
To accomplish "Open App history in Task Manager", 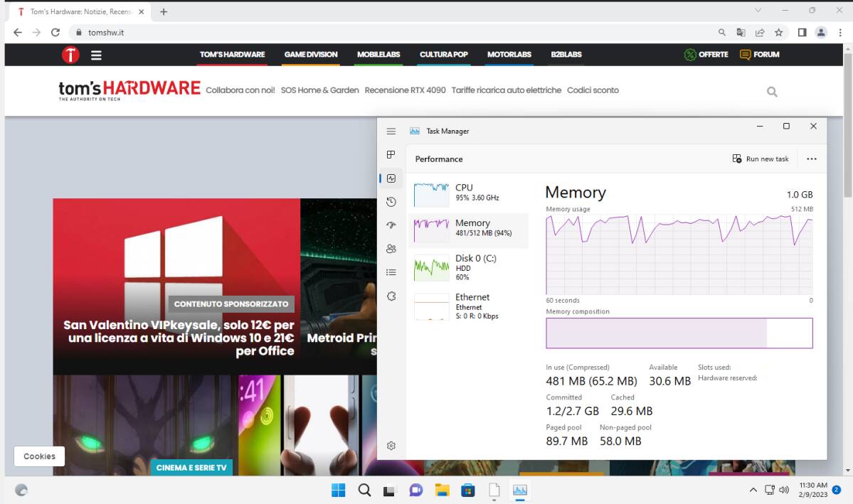I will pyautogui.click(x=391, y=202).
